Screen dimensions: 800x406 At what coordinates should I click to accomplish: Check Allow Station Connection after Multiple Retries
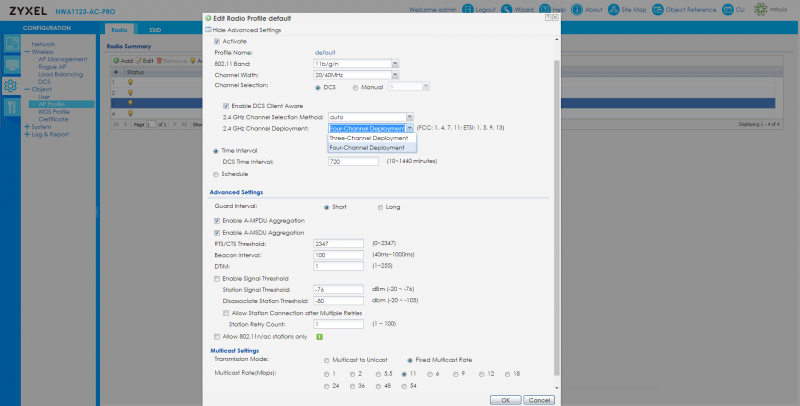[x=226, y=313]
